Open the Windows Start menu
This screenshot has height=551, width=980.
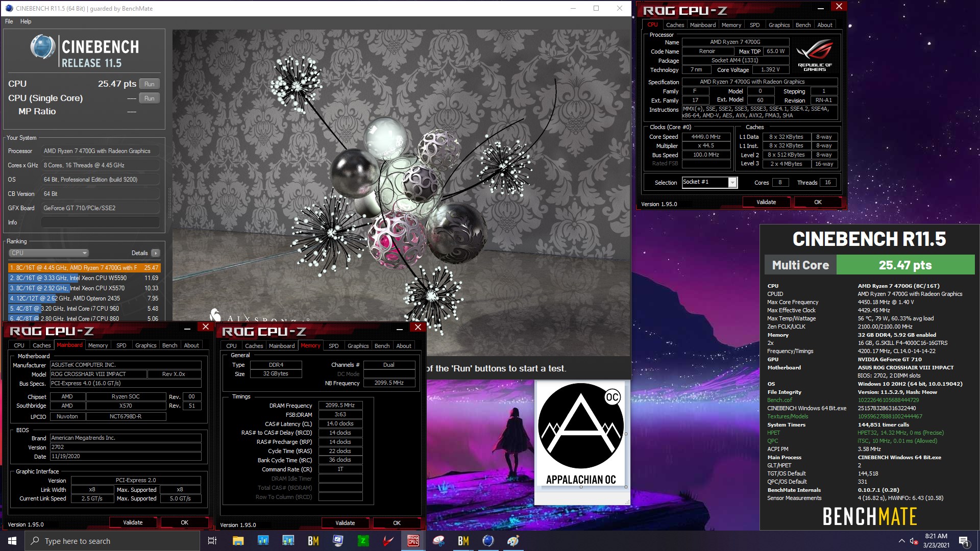[x=12, y=541]
